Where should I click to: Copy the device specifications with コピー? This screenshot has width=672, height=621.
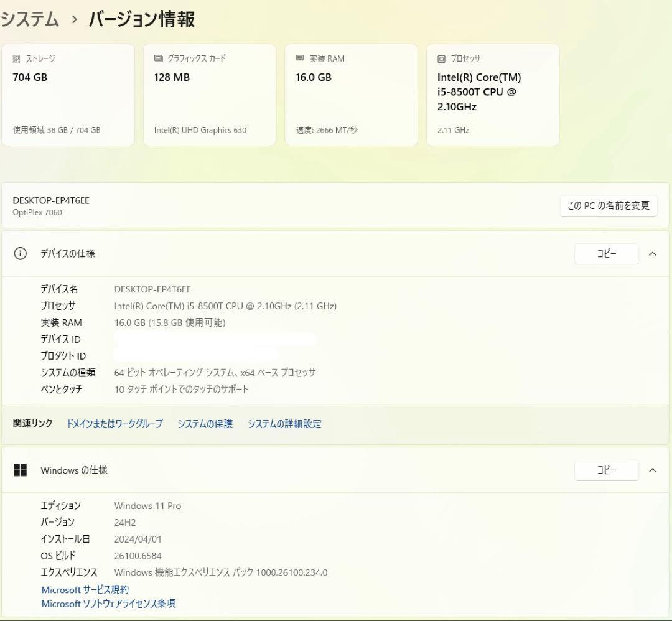click(x=606, y=253)
